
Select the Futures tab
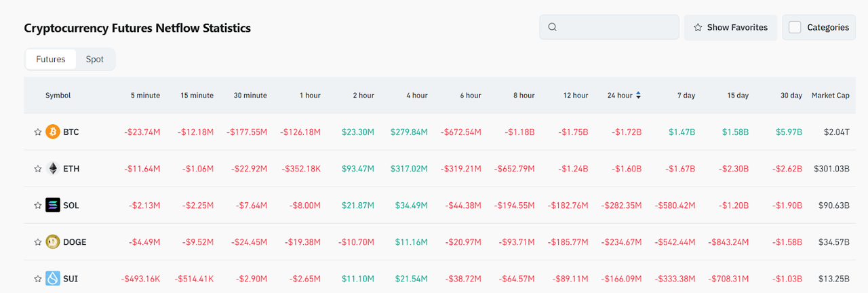pos(51,59)
